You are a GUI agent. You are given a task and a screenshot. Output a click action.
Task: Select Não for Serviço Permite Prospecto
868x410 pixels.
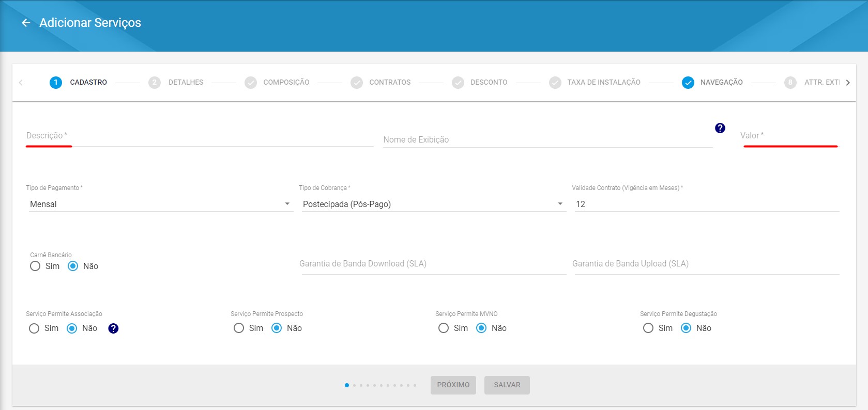(277, 328)
